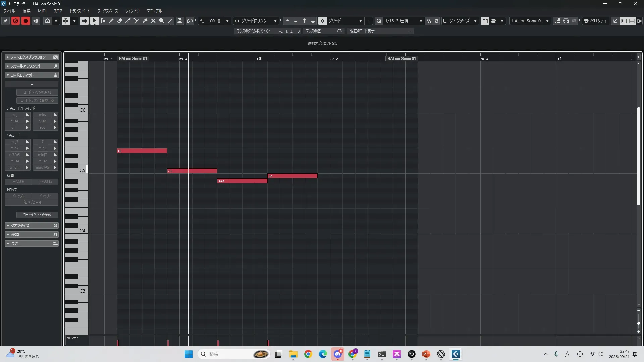Select the Glue tool

[145, 21]
